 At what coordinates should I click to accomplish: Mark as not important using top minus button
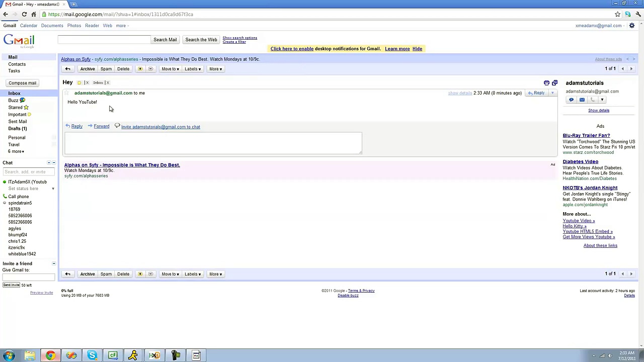(150, 69)
